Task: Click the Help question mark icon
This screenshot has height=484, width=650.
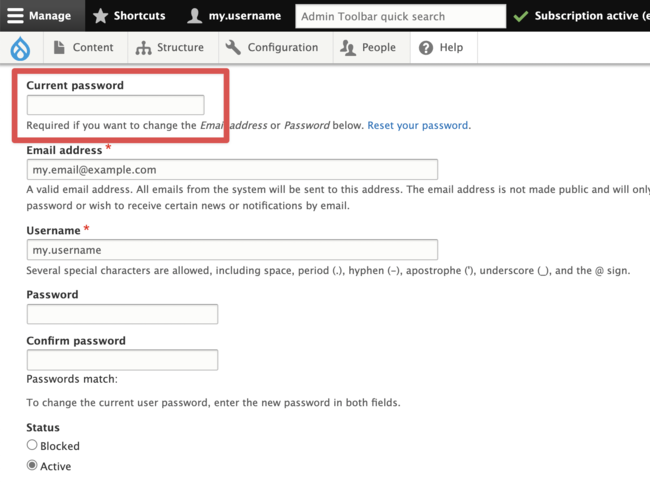Action: coord(426,48)
